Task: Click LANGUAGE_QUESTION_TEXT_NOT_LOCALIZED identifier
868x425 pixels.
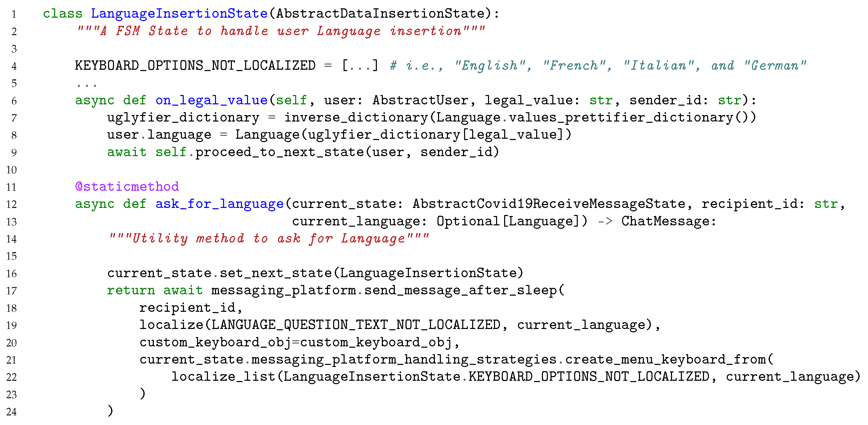Action: (356, 325)
